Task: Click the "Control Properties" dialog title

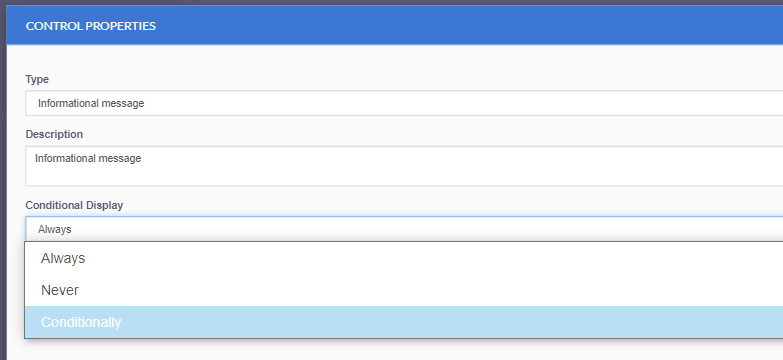Action: [91, 26]
